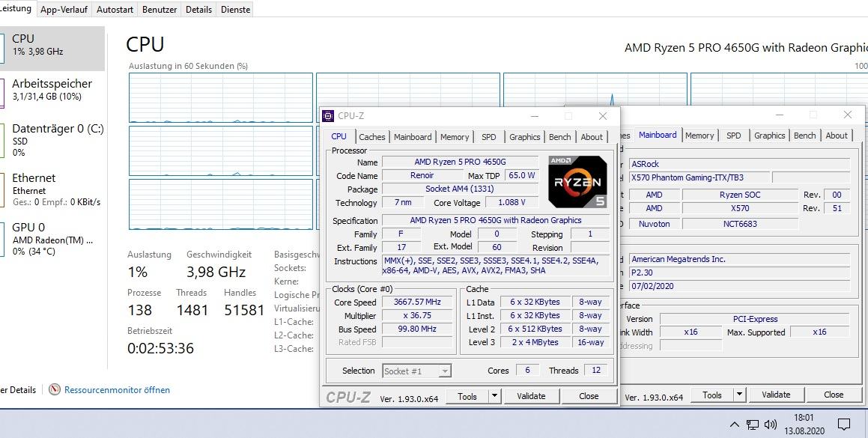Select Ethernet in the performance sidebar
Image resolution: width=868 pixels, height=438 pixels.
[x=52, y=189]
